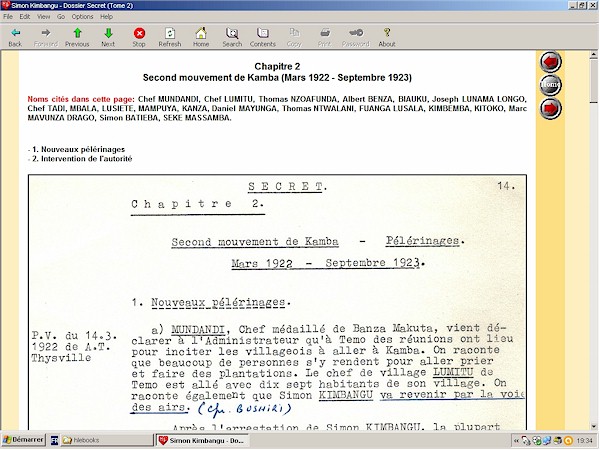Open the Options menu
600x450 pixels.
[83, 17]
